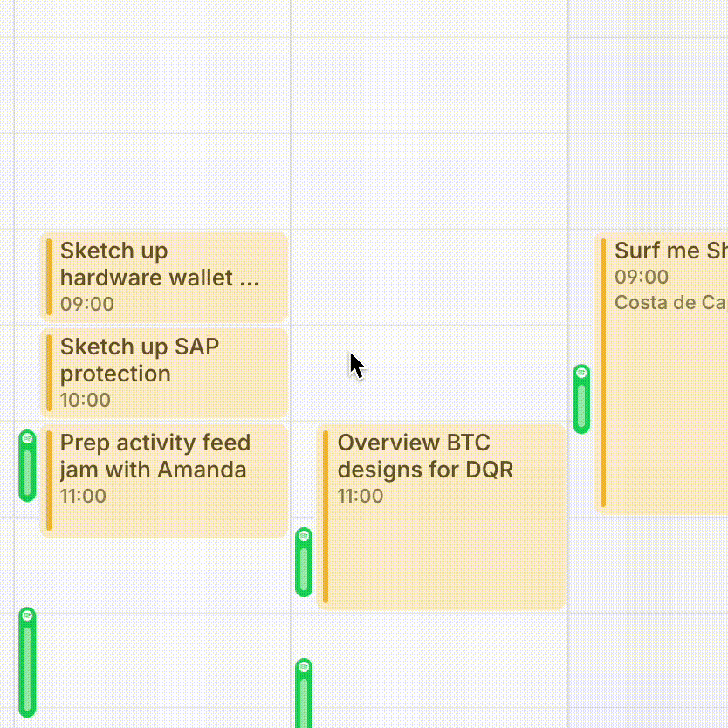Click the Costa de Ca location text
The width and height of the screenshot is (728, 728).
(x=670, y=302)
